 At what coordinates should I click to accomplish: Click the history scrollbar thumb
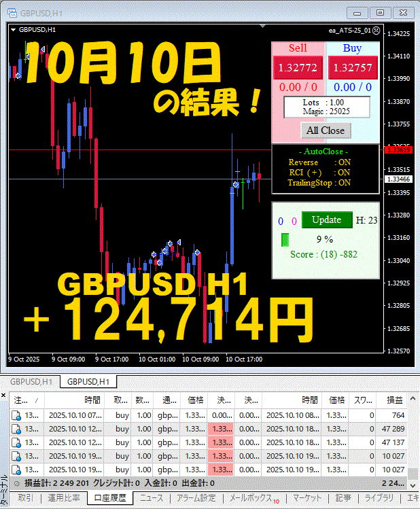tap(413, 474)
